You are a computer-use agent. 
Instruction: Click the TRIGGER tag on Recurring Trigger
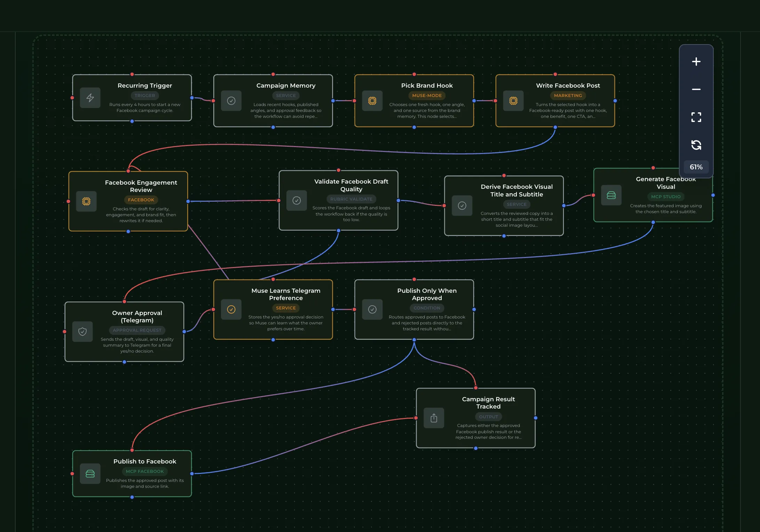point(145,95)
